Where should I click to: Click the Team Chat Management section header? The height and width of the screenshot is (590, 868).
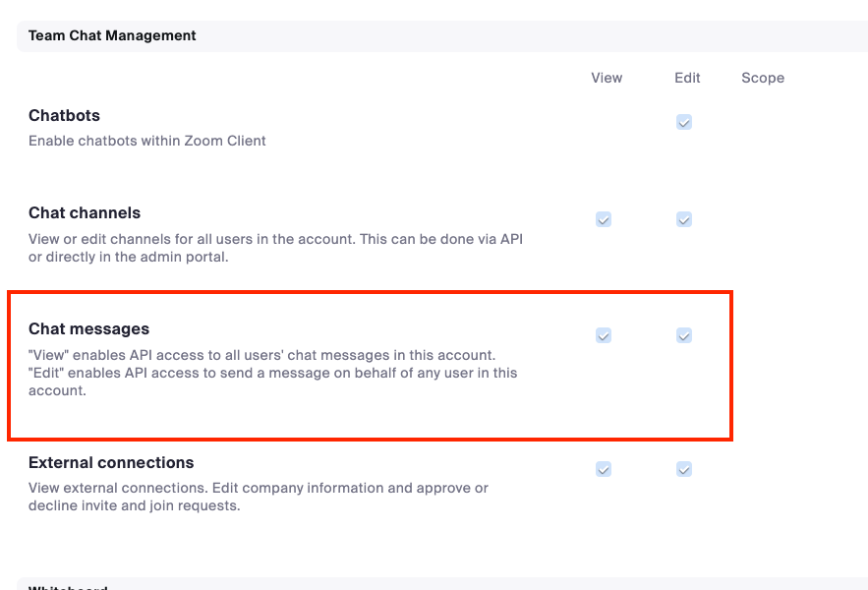(112, 35)
